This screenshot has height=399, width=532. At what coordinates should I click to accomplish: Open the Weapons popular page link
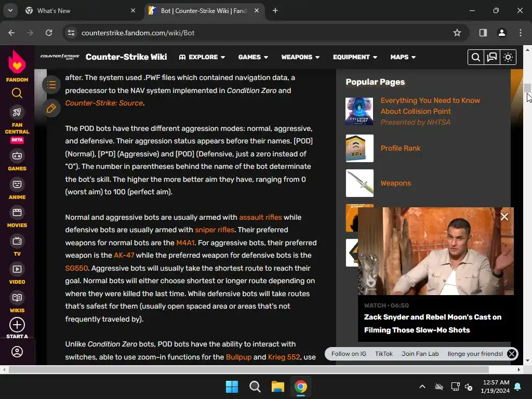395,183
